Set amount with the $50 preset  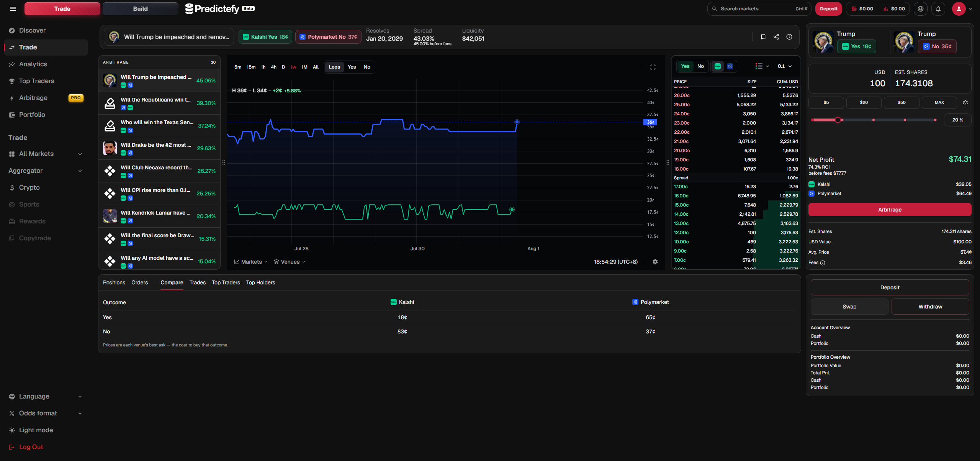[x=901, y=103]
